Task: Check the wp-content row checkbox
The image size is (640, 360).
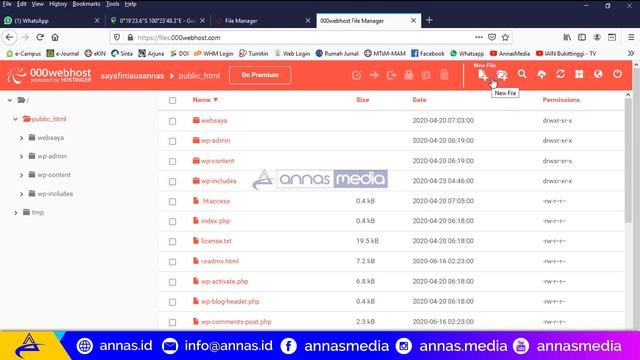Action: point(173,161)
